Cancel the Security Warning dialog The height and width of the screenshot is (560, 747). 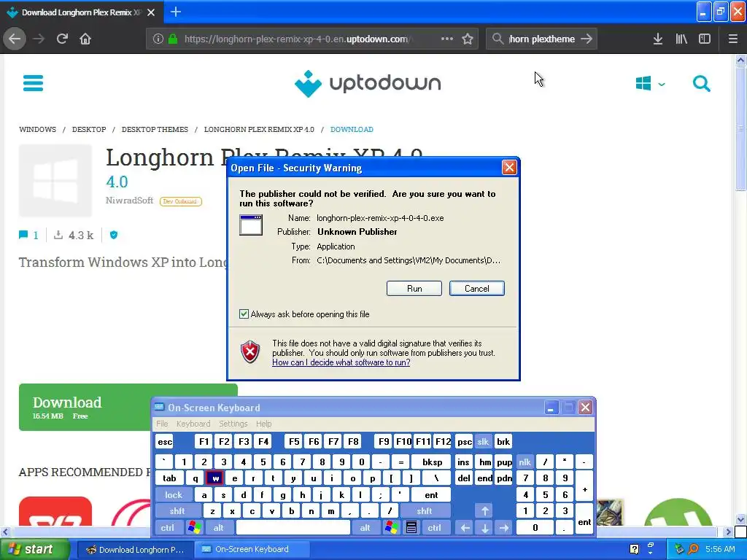(x=477, y=288)
